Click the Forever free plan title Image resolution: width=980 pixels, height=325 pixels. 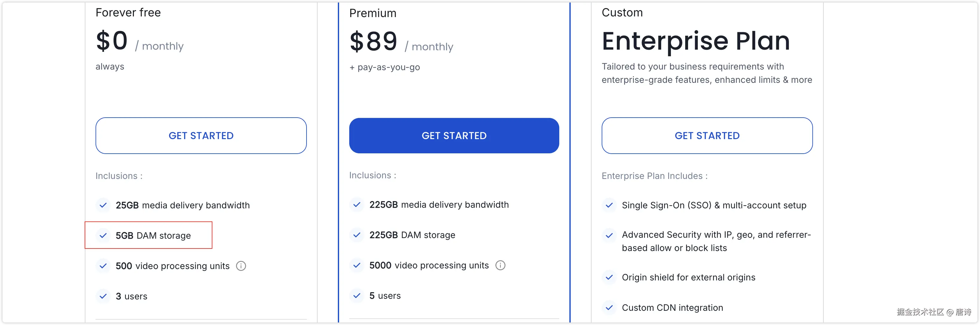click(x=128, y=13)
